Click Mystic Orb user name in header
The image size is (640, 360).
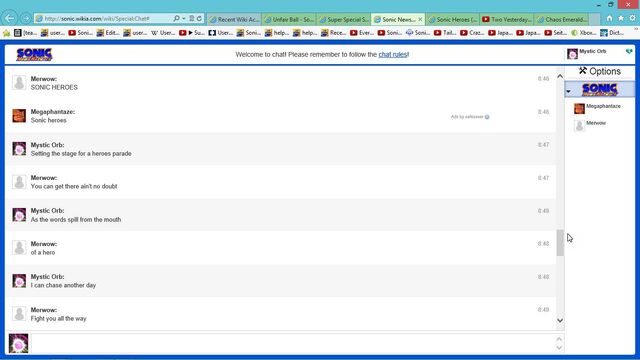(x=593, y=51)
